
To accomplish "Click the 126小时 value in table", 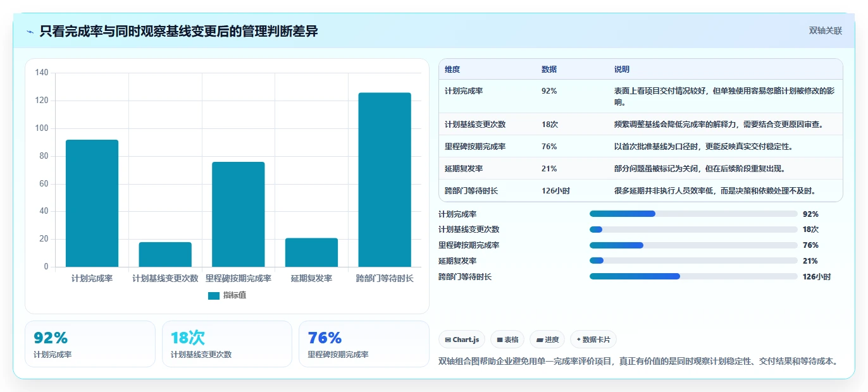I will [555, 191].
